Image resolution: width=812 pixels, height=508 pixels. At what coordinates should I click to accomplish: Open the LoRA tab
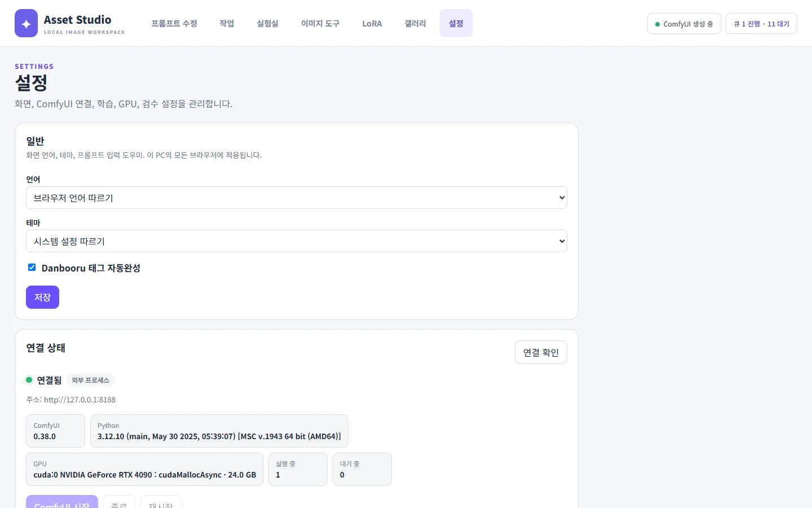tap(372, 23)
